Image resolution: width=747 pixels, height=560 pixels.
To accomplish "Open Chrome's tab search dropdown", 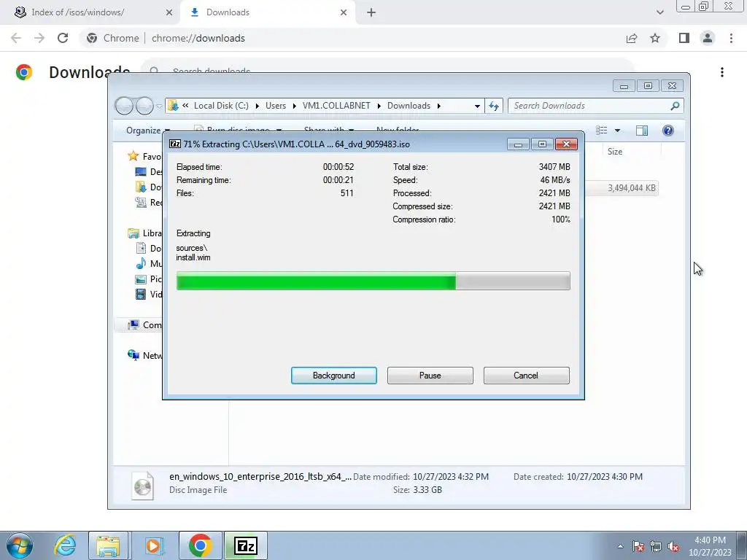I will (659, 12).
